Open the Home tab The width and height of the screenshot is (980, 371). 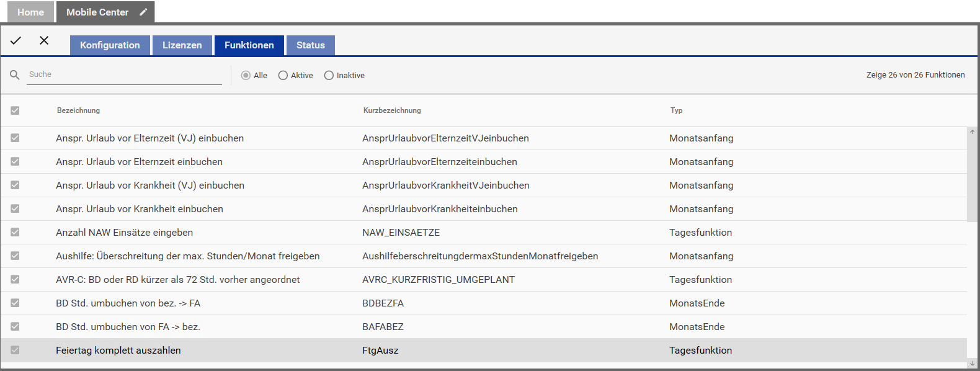30,12
